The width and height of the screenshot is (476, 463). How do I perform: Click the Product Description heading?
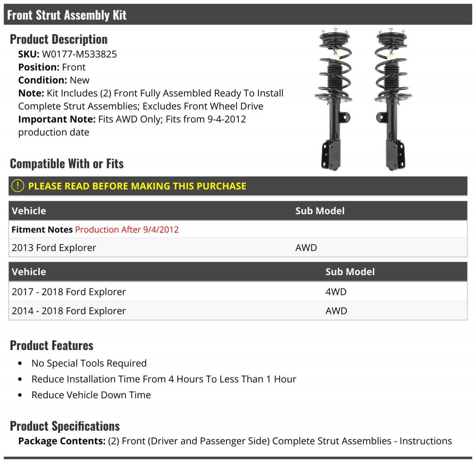(59, 39)
